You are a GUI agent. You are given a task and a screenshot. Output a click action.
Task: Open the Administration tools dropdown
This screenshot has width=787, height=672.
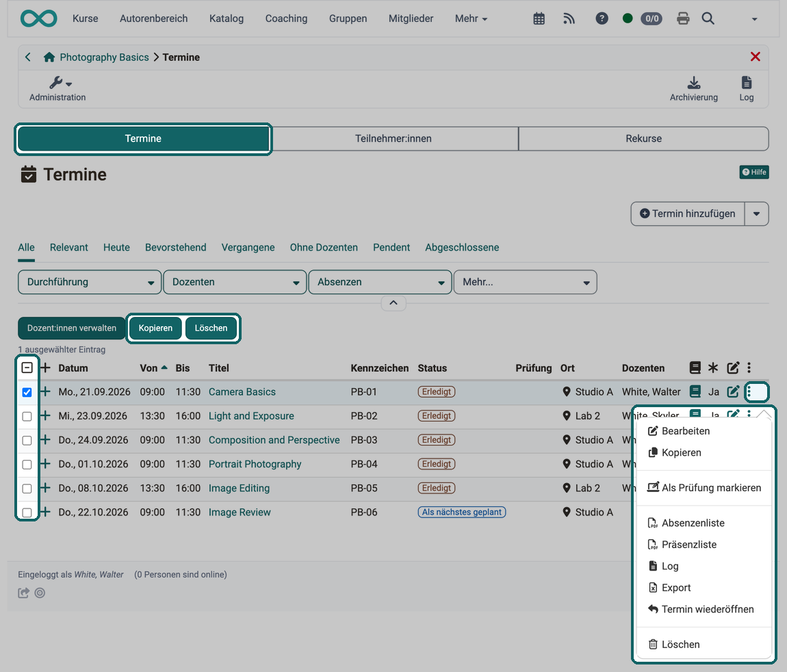coord(57,89)
